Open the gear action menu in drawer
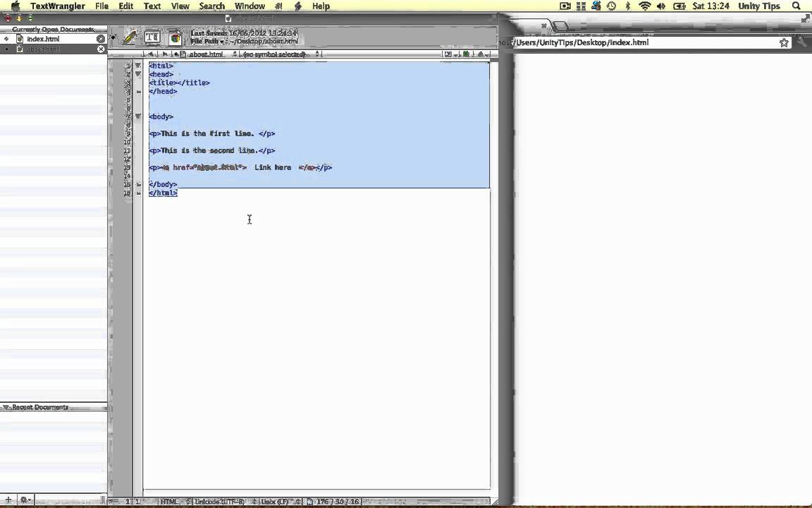 [25, 500]
